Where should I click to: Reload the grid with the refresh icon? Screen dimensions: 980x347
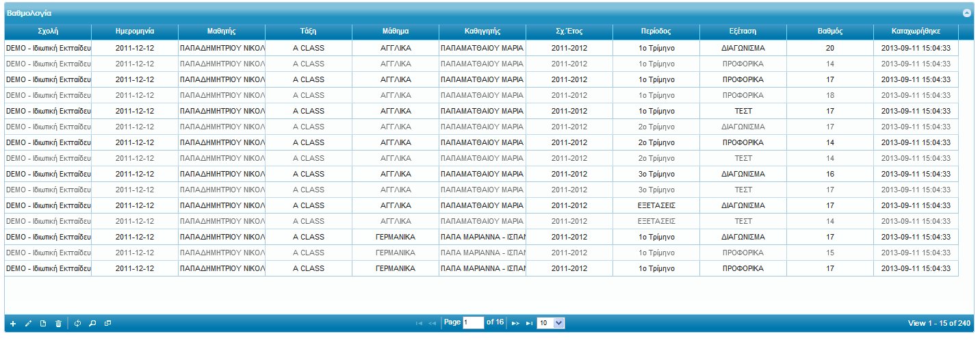point(77,323)
